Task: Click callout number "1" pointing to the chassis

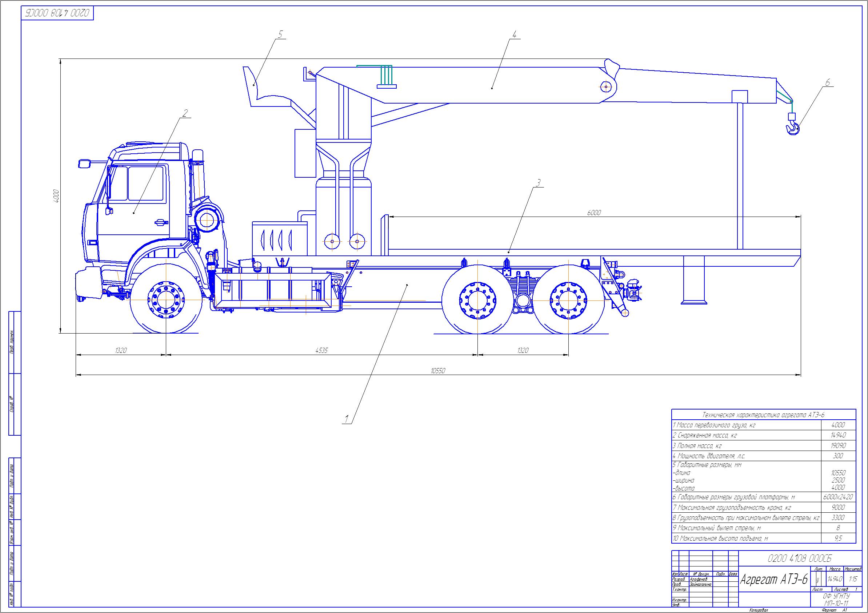Action: 346,419
